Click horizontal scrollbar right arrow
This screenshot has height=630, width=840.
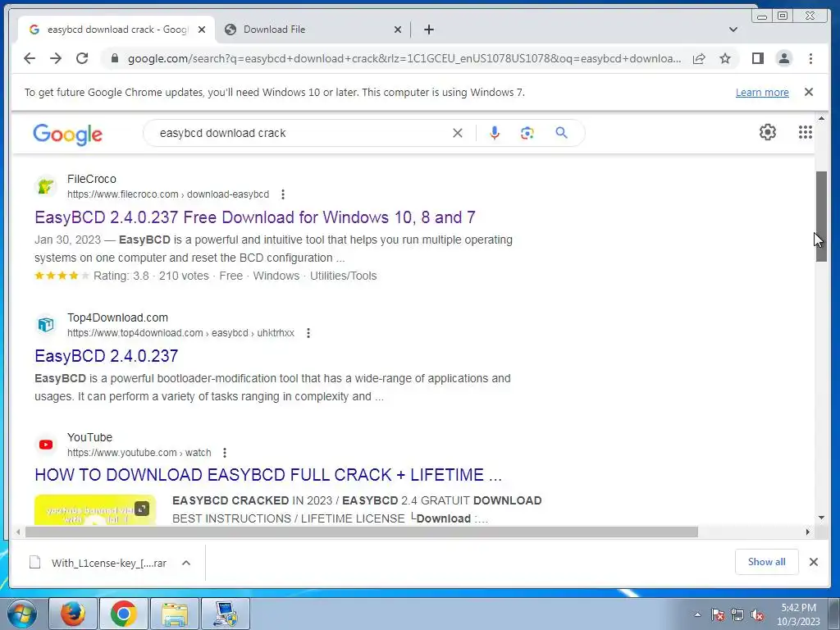pos(808,532)
